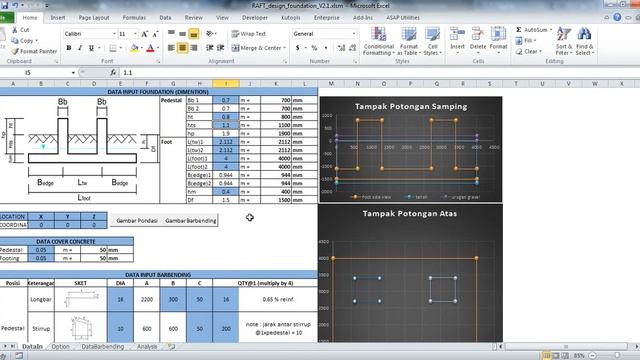This screenshot has width=640, height=360.
Task: Click the formula bar input showing 1.1
Action: point(380,73)
